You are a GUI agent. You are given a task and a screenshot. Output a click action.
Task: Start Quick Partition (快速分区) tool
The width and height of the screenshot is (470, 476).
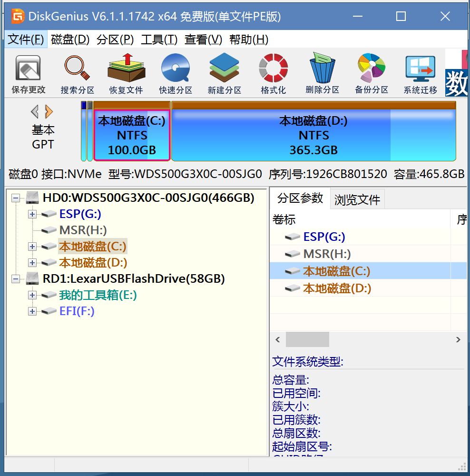point(176,74)
